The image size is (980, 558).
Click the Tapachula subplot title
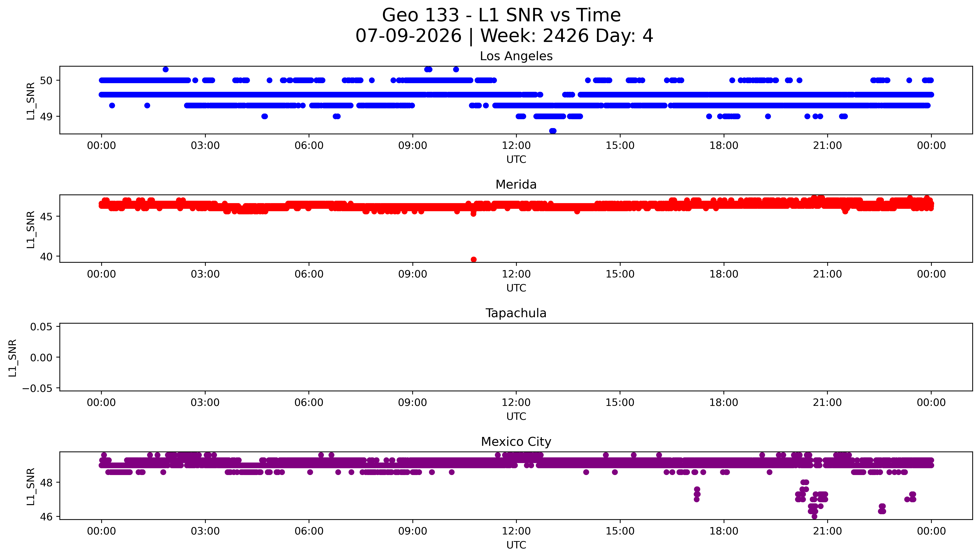tap(516, 313)
